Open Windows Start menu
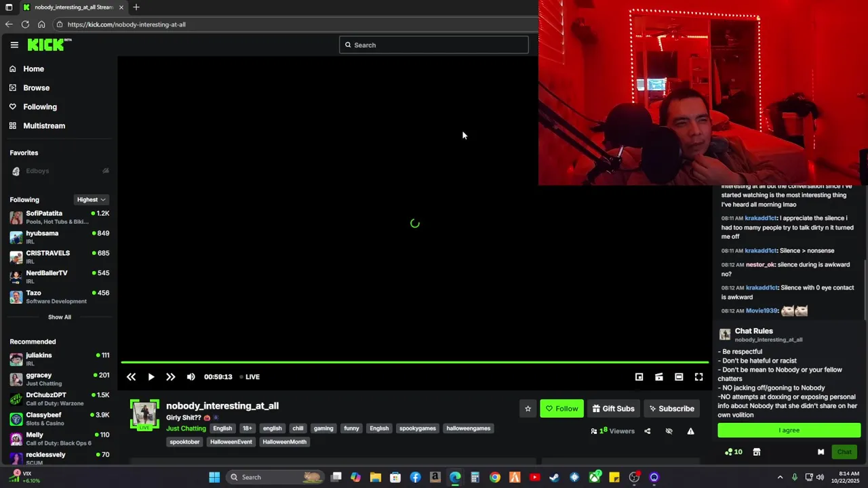The width and height of the screenshot is (868, 488). (x=214, y=477)
